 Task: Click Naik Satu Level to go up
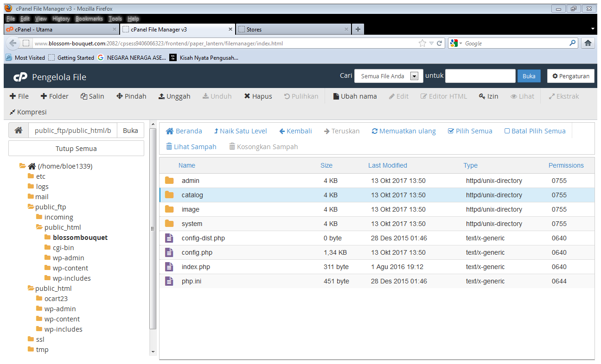(240, 131)
